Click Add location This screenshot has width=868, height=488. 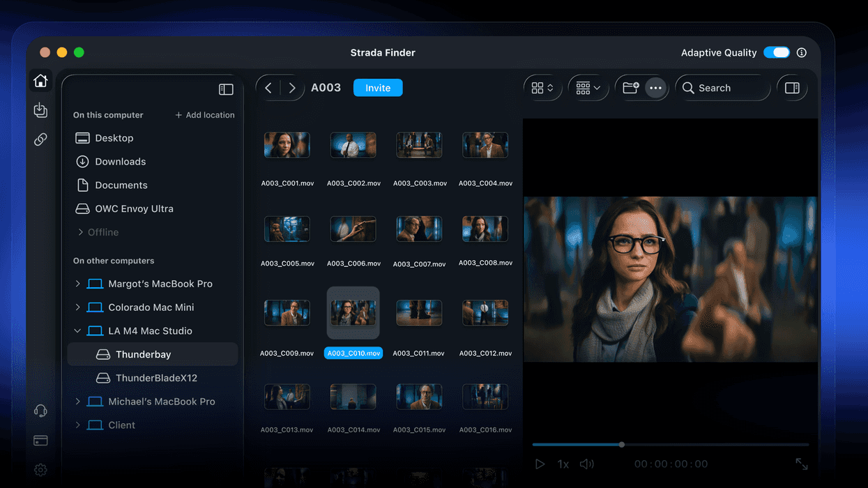[x=205, y=115]
